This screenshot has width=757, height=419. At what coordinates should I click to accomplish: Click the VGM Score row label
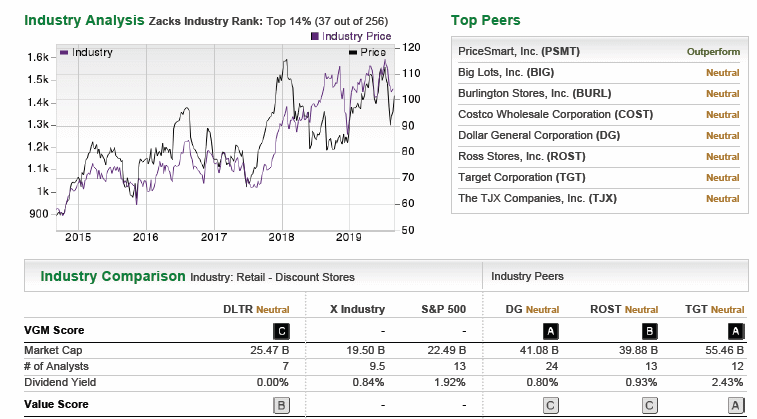click(54, 330)
